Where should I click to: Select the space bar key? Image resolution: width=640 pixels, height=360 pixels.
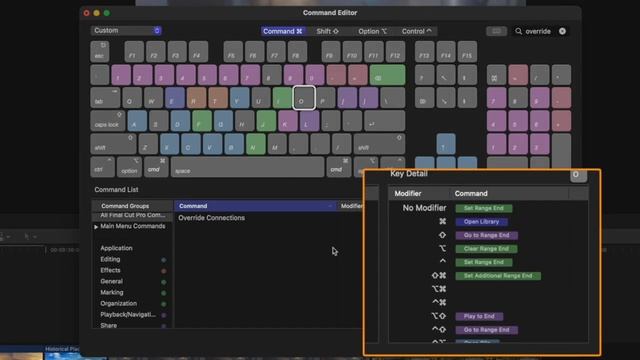[x=247, y=167]
